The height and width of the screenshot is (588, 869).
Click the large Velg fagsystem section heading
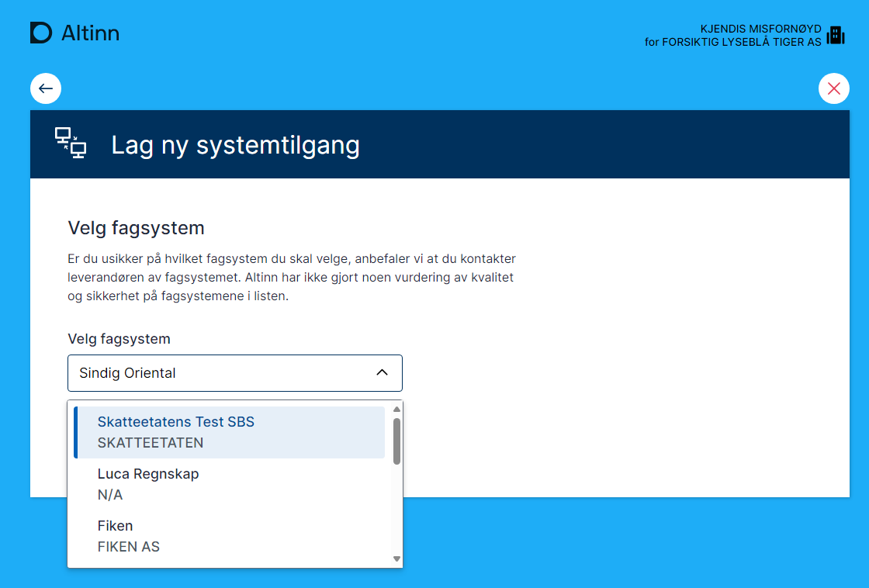click(137, 228)
